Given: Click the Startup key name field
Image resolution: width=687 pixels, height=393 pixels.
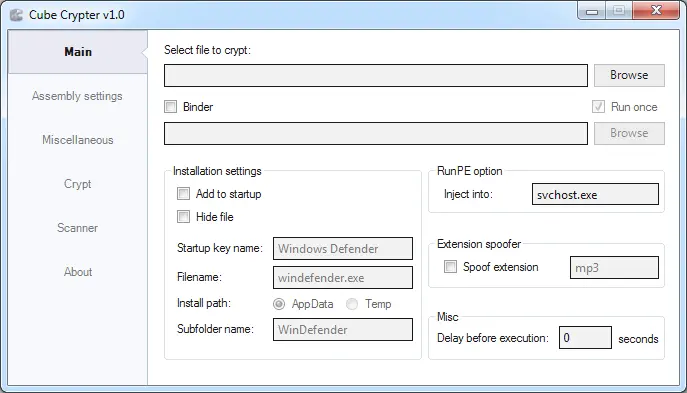Looking at the screenshot, I should pyautogui.click(x=343, y=248).
